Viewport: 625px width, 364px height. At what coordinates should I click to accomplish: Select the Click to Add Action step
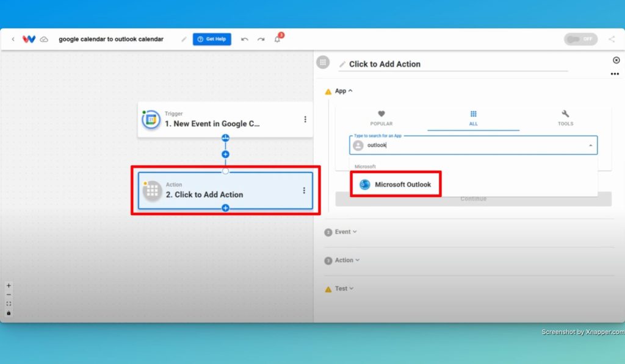click(225, 190)
